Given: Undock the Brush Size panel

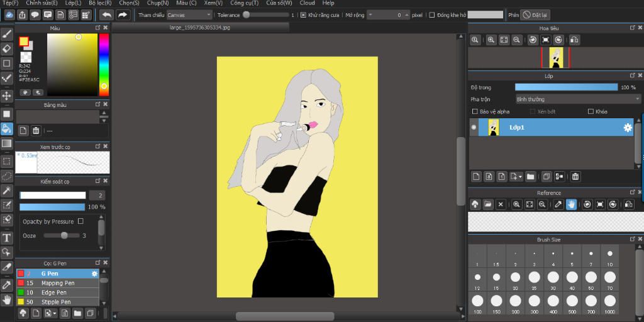Looking at the screenshot, I should pyautogui.click(x=633, y=239).
